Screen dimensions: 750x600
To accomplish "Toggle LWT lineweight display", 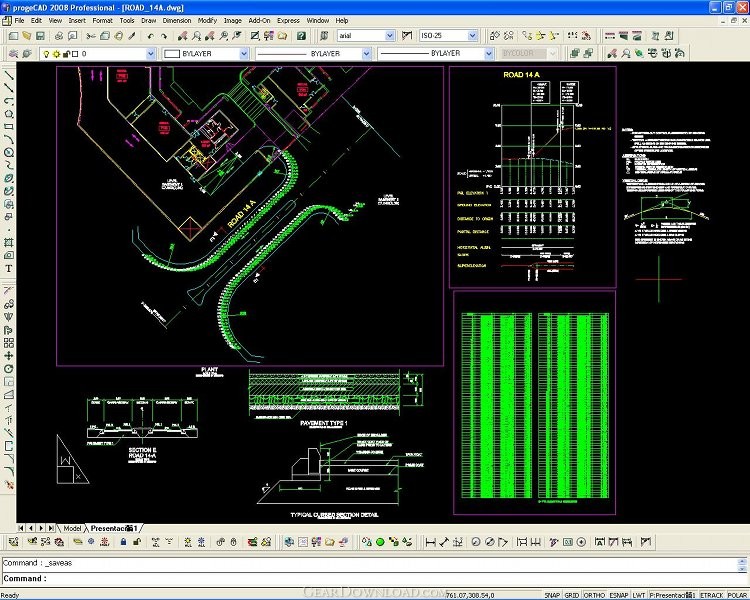I will (639, 595).
